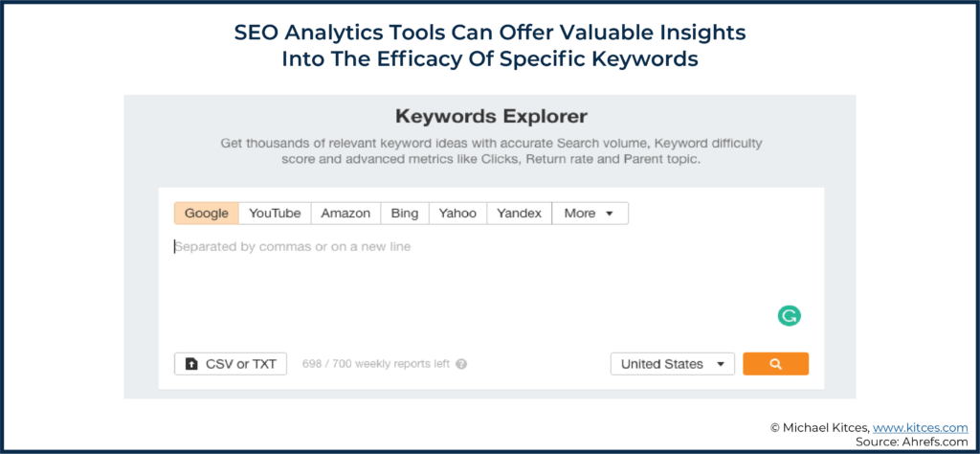Click the 698 / 700 weekly reports text
This screenshot has height=454, width=980.
[x=376, y=364]
